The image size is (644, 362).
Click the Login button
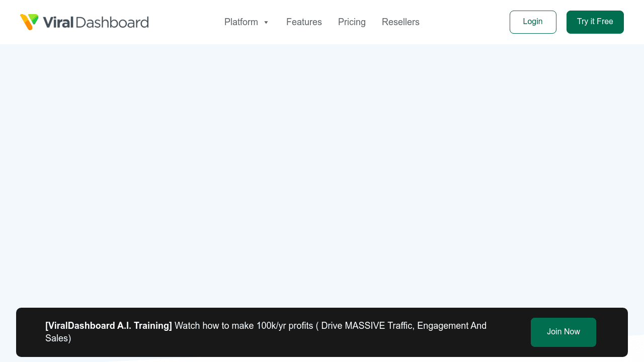(x=533, y=22)
